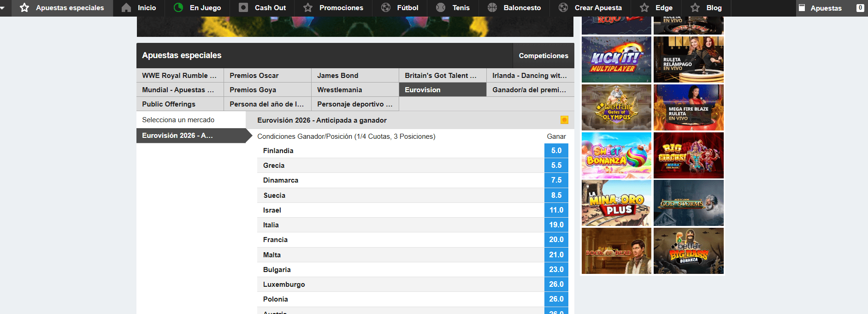This screenshot has height=314, width=868.
Task: Select the Eurovisión 2026 market in the sidebar
Action: tap(191, 136)
